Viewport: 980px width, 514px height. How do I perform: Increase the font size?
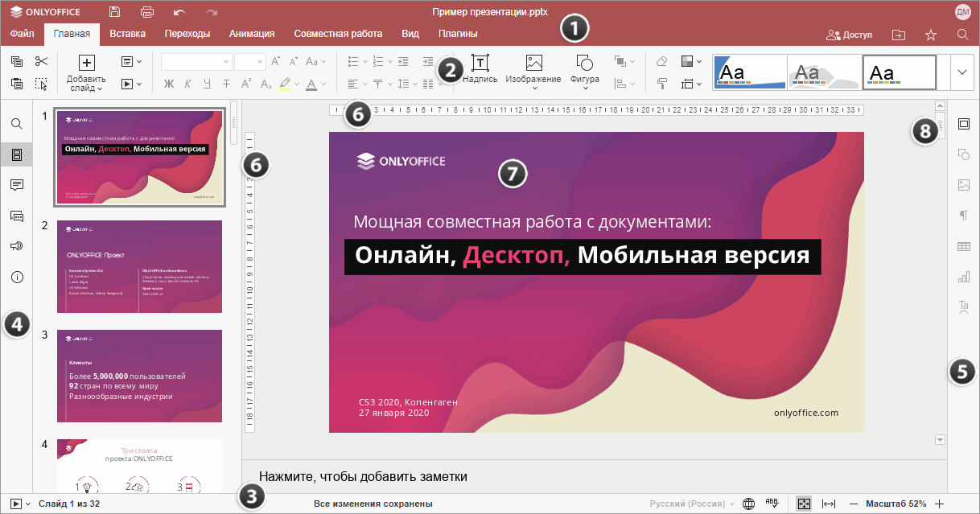(276, 61)
